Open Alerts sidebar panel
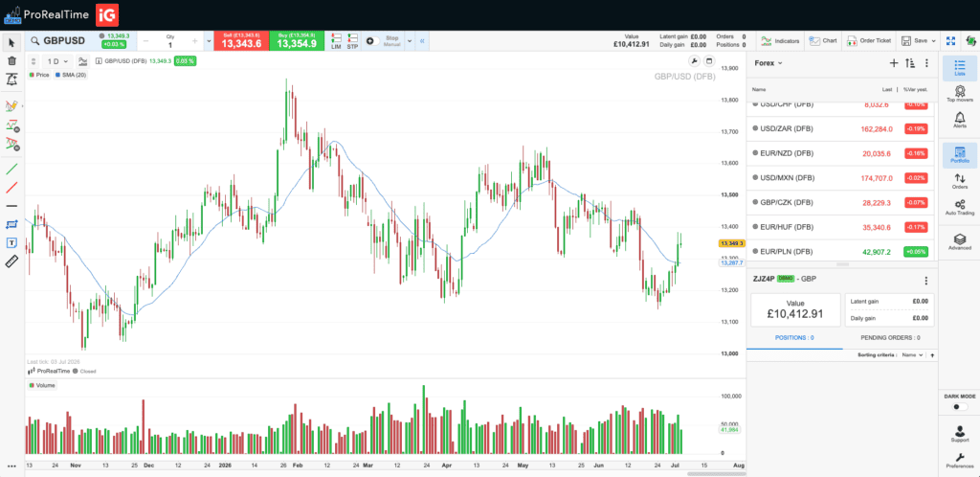The width and height of the screenshot is (980, 477). [959, 120]
